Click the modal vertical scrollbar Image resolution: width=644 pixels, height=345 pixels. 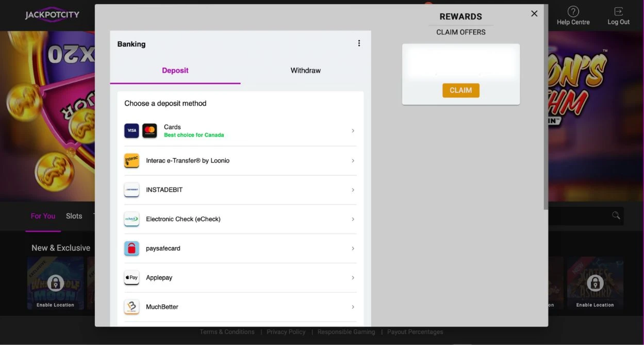(x=546, y=107)
